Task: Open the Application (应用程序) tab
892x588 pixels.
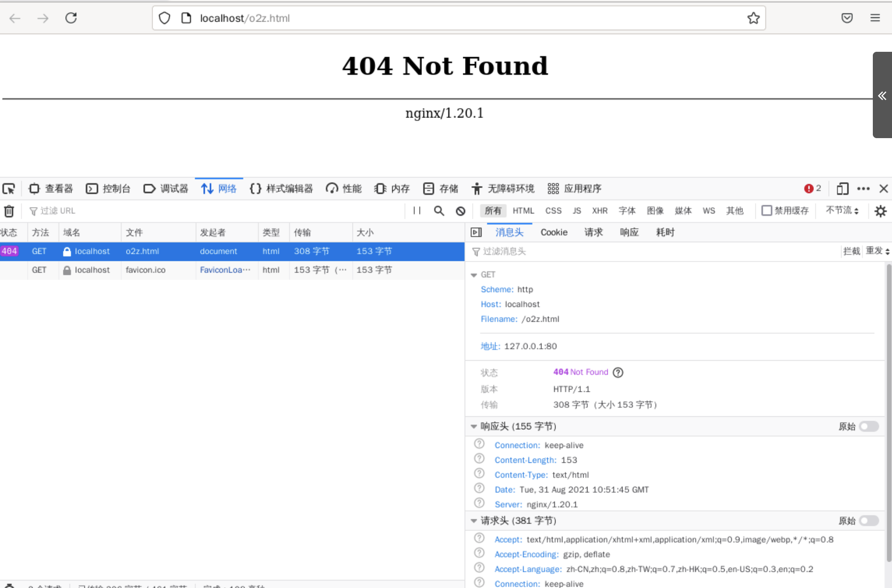Action: tap(575, 188)
